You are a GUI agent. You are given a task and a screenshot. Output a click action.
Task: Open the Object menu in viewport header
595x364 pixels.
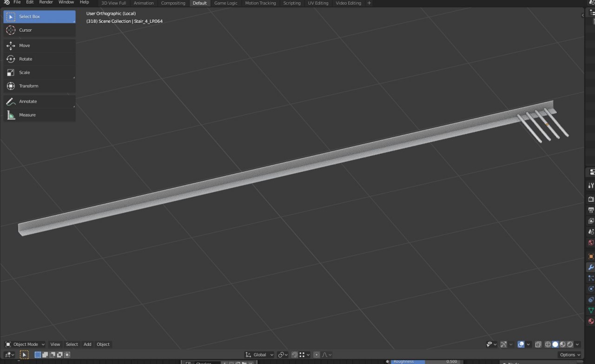point(103,344)
